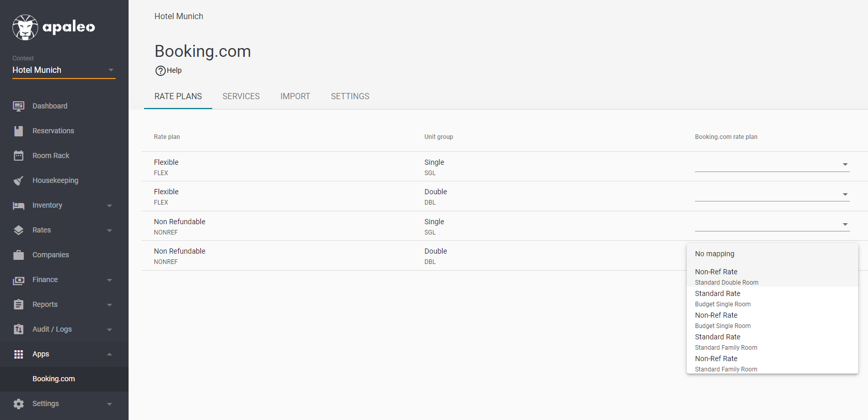Click the Rates layers icon
The image size is (868, 420).
click(x=19, y=230)
